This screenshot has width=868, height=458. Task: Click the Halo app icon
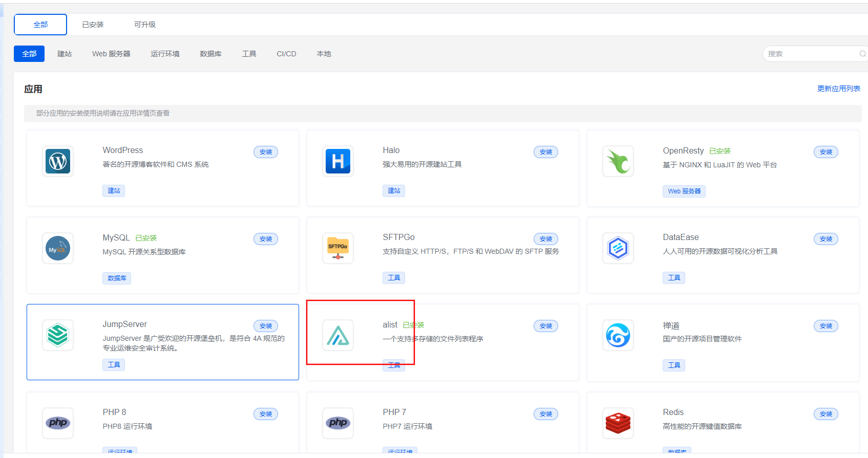(x=338, y=161)
